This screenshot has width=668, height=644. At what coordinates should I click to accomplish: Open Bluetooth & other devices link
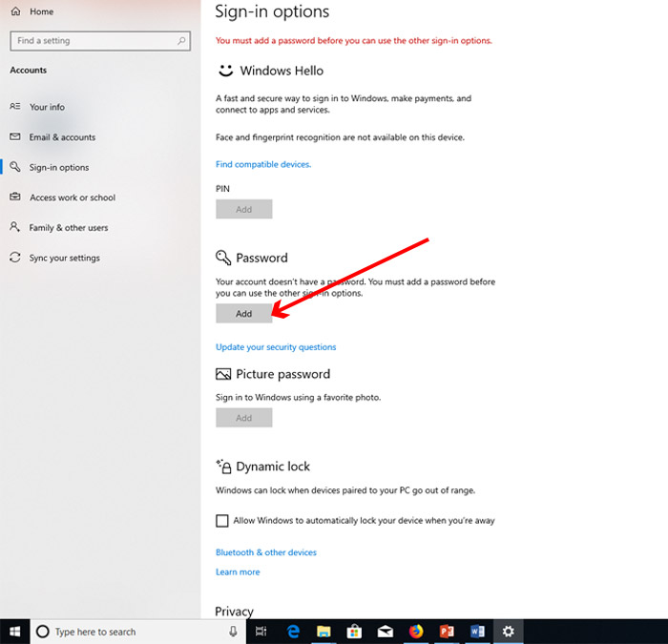tap(266, 552)
